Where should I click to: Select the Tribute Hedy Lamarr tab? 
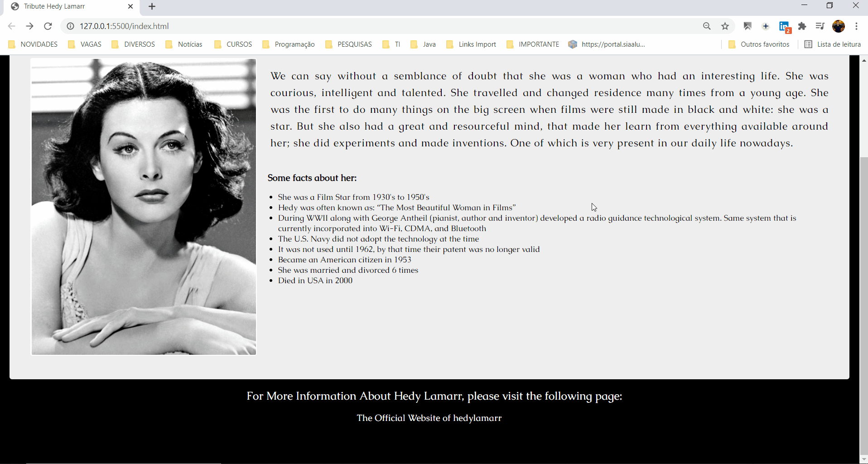click(x=72, y=6)
